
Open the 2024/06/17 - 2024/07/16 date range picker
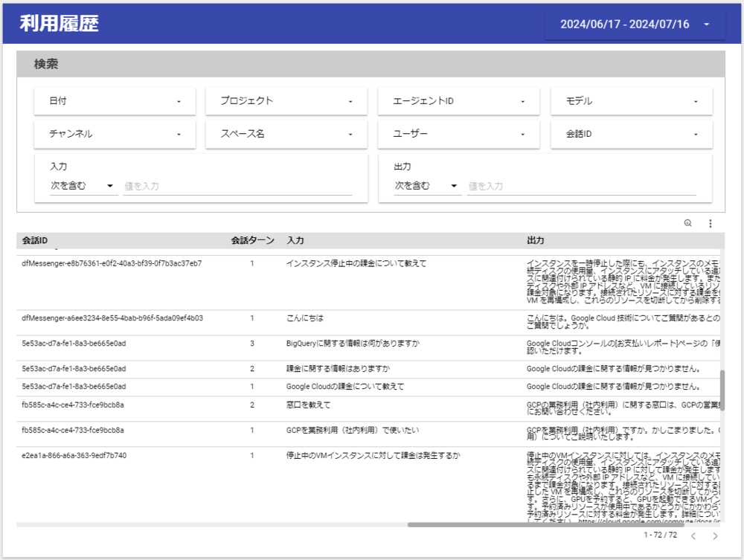[x=635, y=25]
